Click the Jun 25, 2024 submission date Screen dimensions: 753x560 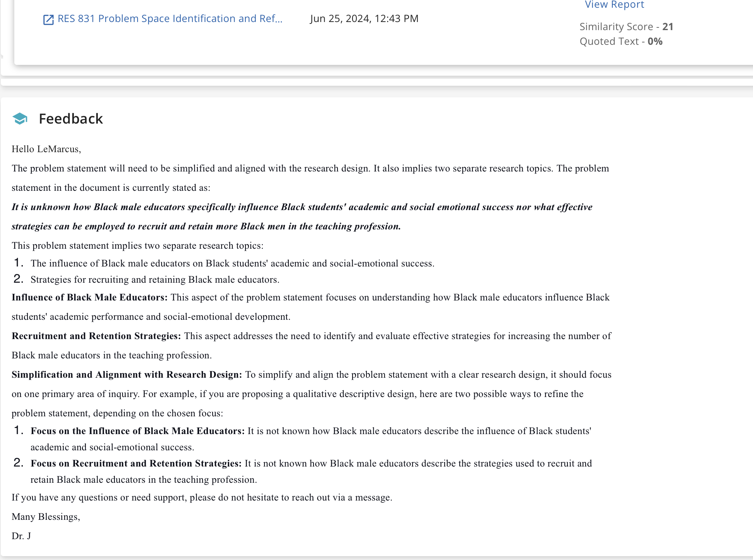tap(364, 19)
